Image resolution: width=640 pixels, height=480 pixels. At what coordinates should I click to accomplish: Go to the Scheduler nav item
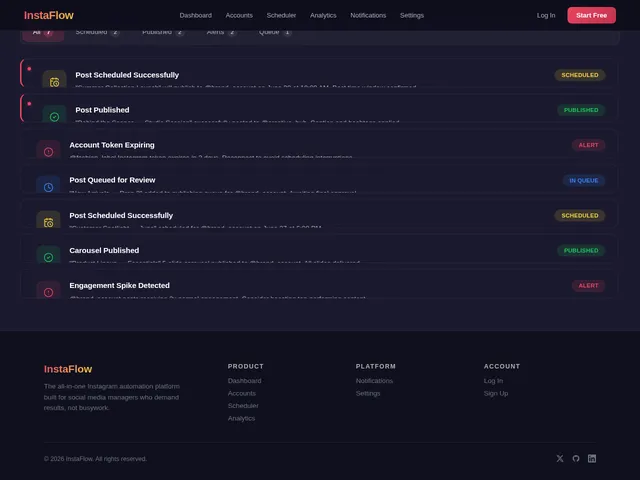[281, 15]
